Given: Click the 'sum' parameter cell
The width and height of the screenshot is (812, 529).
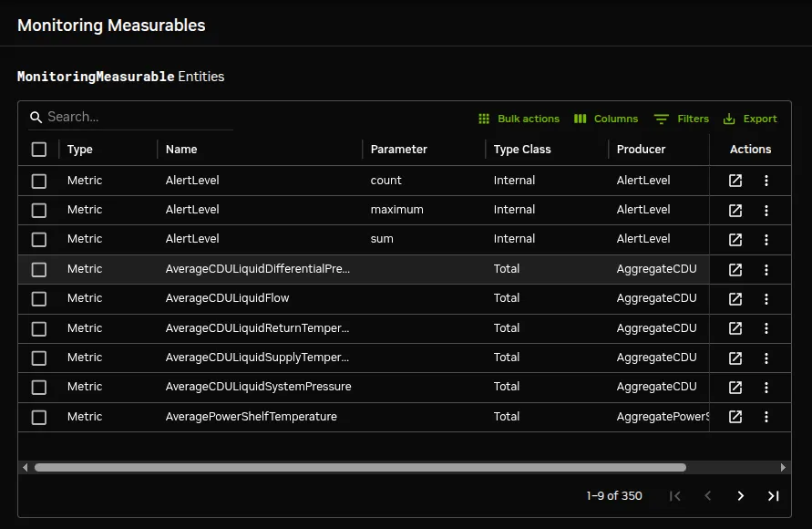Looking at the screenshot, I should (382, 239).
